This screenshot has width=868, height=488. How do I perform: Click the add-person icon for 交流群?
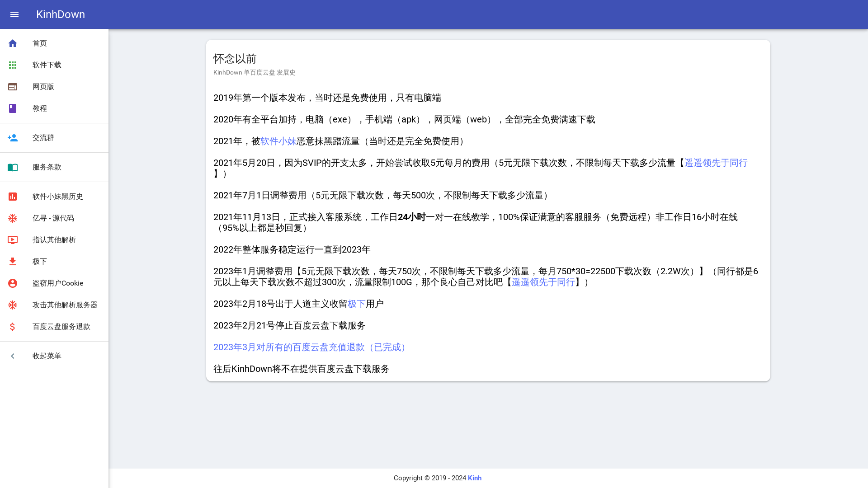click(13, 138)
